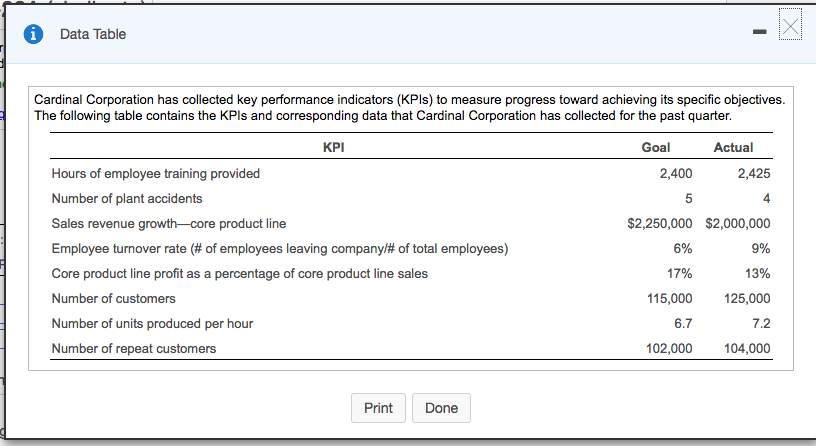Select 'Number of plant accidents' row label

127,198
